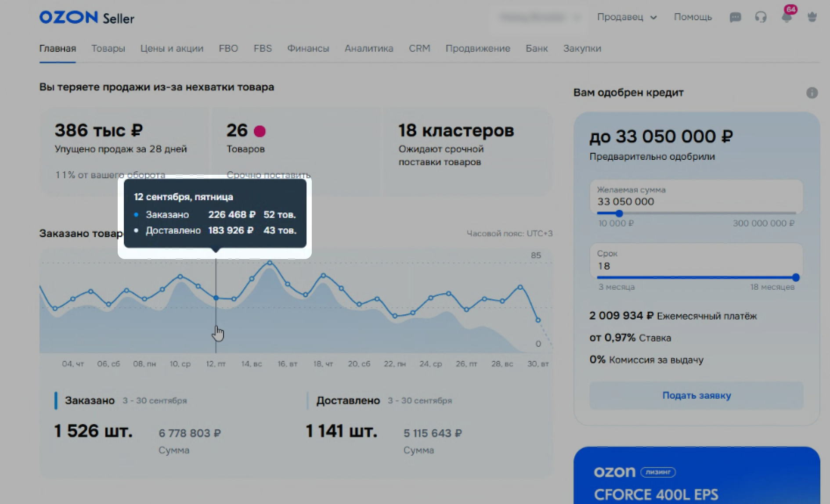Screen dimensions: 830x504
Task: Click the OZON Seller logo
Action: click(x=87, y=18)
